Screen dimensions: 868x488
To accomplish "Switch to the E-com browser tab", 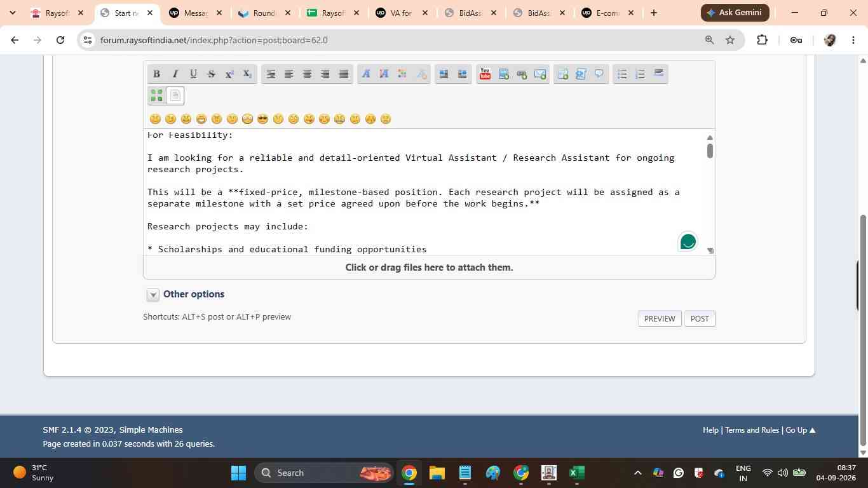I will pos(607,13).
